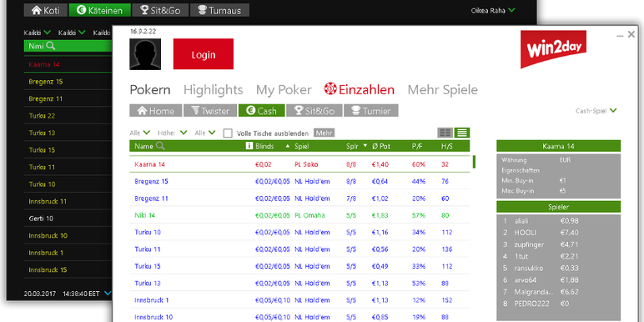Select the Kaarna 14 table row
644x322 pixels.
(299, 164)
